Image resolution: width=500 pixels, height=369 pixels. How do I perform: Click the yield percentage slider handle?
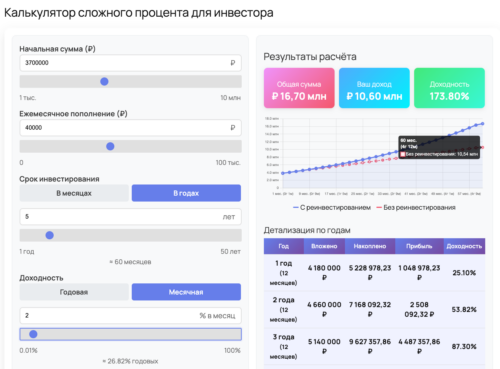pos(33,334)
